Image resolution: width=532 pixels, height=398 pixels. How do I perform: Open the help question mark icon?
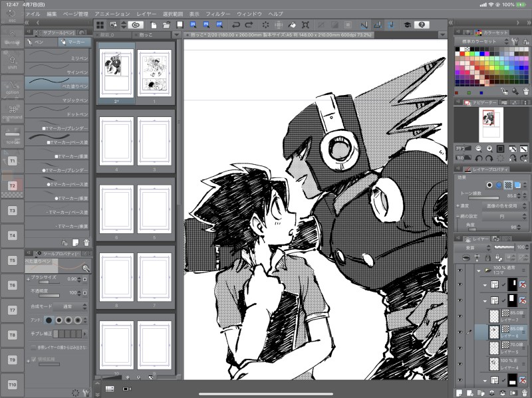(x=421, y=25)
